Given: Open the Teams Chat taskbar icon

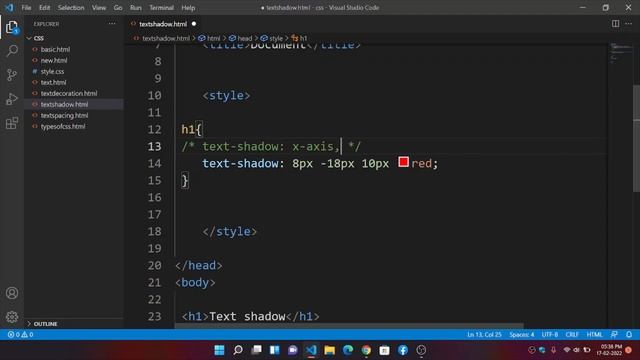Looking at the screenshot, I should (x=293, y=350).
